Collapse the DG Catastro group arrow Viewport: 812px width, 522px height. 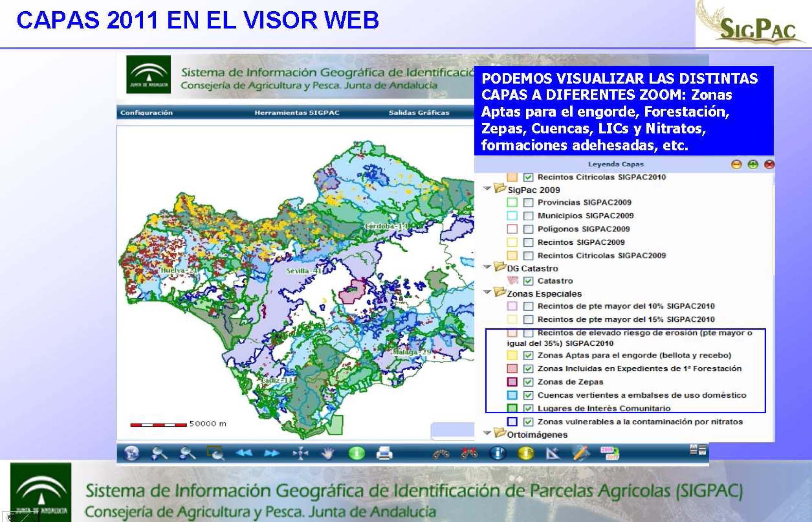click(487, 267)
